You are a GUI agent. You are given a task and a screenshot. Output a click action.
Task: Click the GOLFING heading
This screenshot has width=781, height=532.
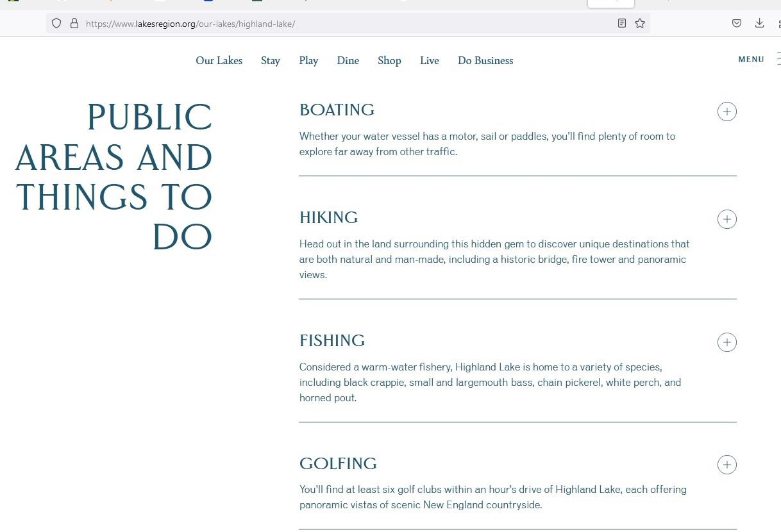338,463
